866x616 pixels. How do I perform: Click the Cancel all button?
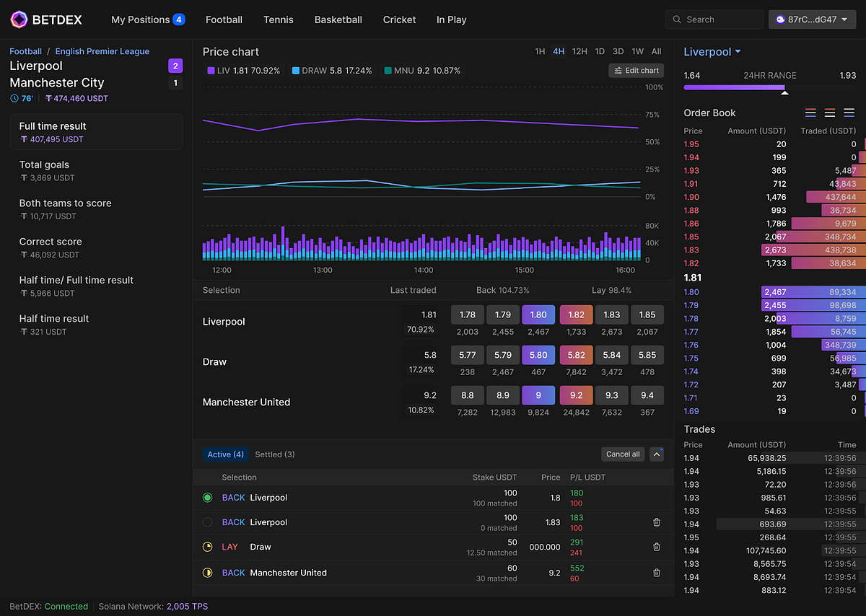tap(623, 454)
